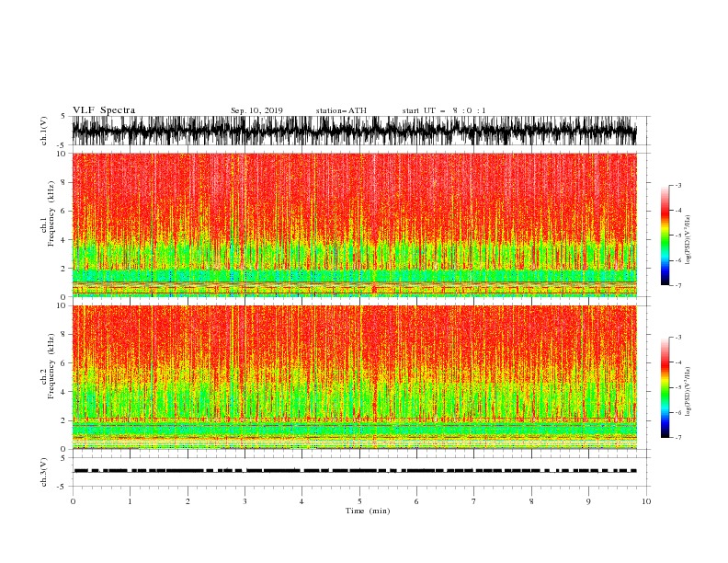Click the "5" tick on the ch.3(V) axis
The image size is (728, 563).
pyautogui.click(x=63, y=458)
